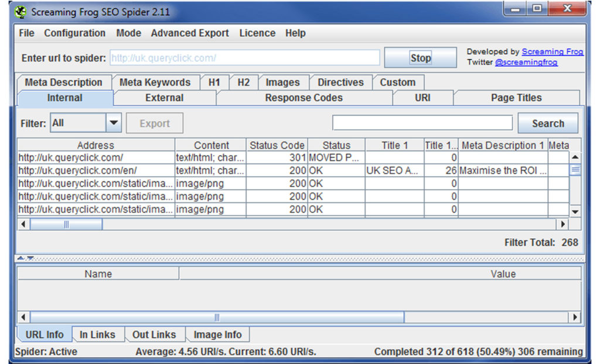
Task: Click the Completed 312 of 618 status text
Action: 478,352
